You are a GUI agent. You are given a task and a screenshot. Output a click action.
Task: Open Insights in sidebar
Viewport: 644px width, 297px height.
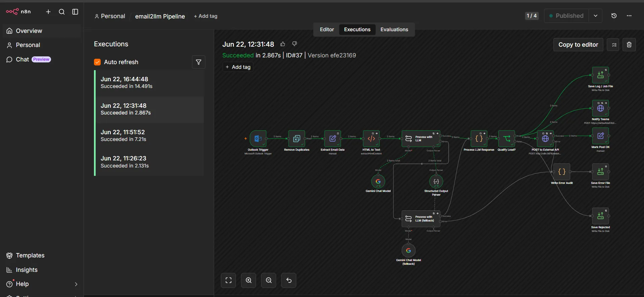tap(42, 270)
